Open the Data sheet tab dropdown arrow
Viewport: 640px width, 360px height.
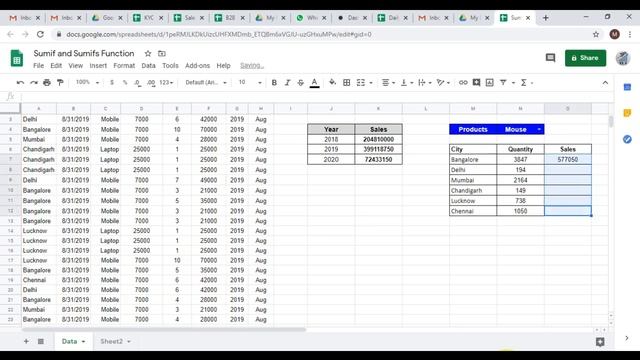83,342
